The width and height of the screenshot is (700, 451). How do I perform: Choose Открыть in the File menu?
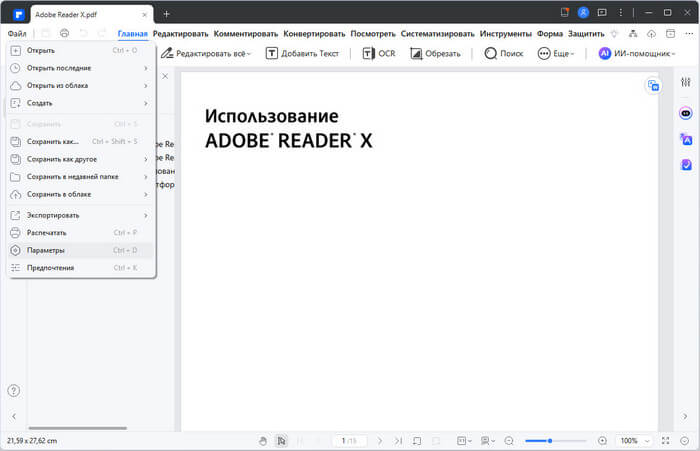point(81,50)
